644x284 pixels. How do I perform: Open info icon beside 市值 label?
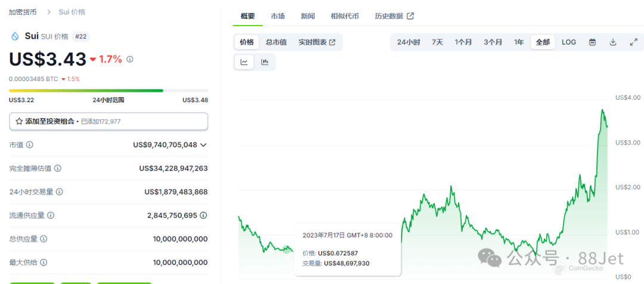30,144
